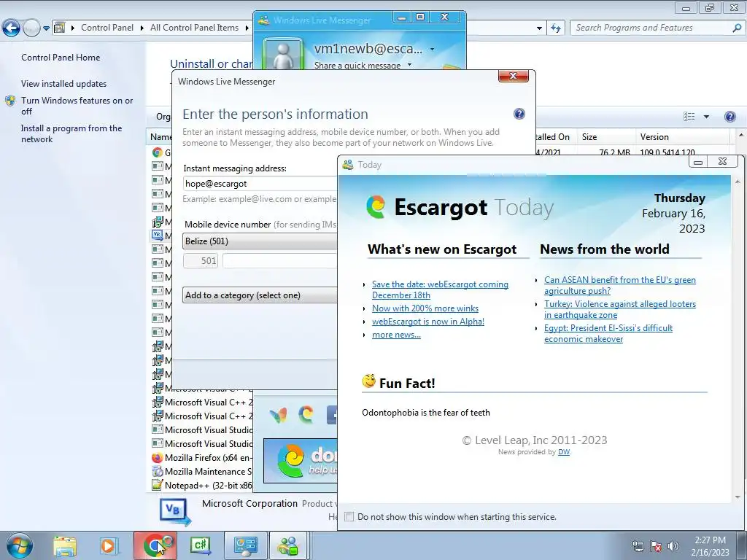Open the Belize (501) country dropdown
The image size is (747, 560).
click(260, 241)
